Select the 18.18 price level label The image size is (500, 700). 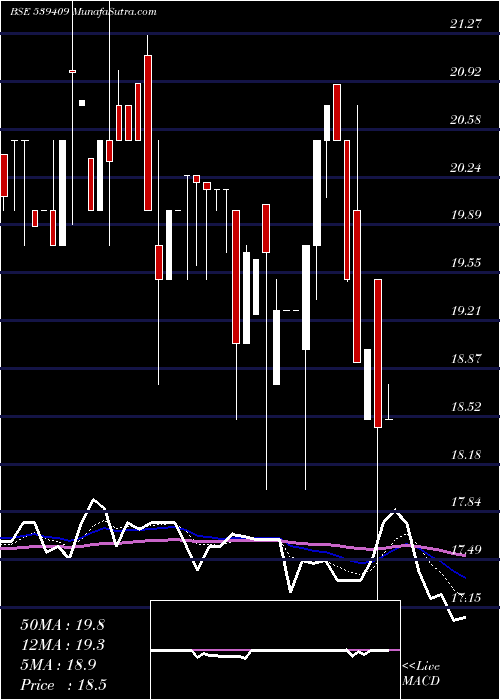(x=466, y=455)
